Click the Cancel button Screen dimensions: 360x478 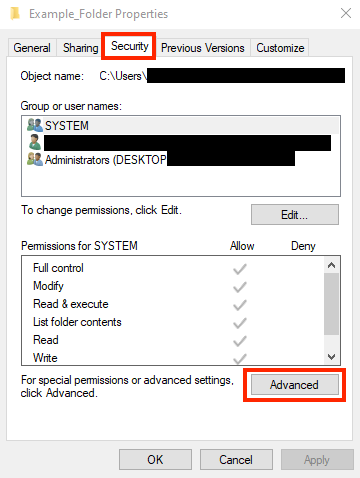[x=236, y=460]
